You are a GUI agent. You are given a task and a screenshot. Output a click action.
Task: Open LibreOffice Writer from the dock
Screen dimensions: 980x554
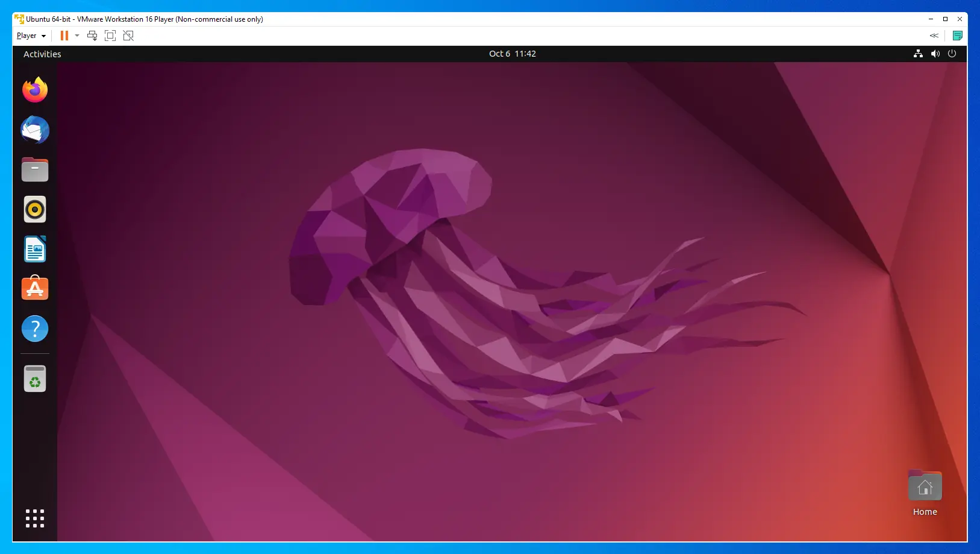[x=35, y=249]
